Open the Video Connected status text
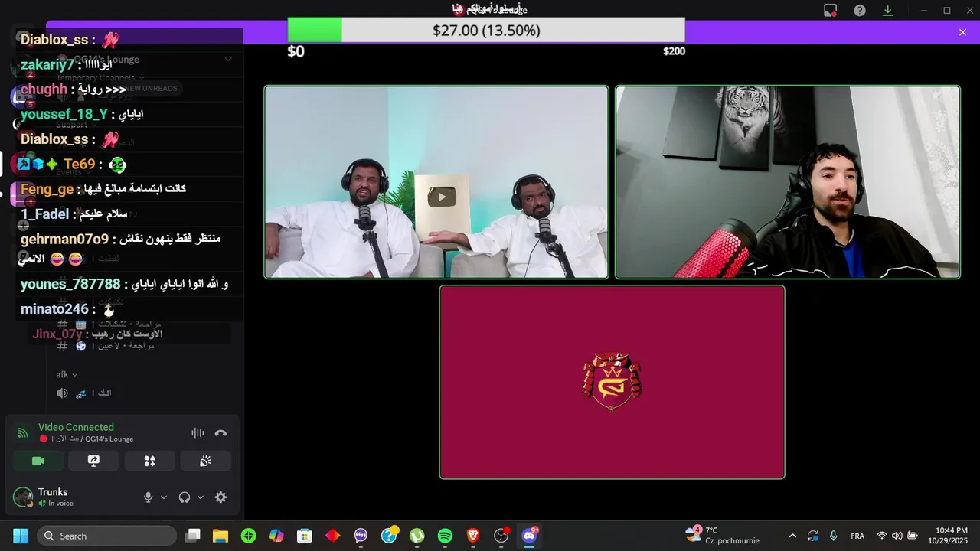The image size is (980, 551). click(x=76, y=427)
